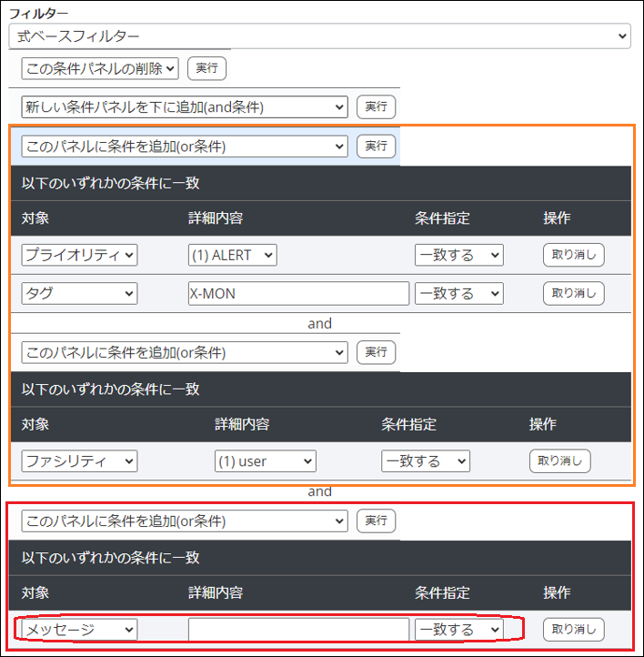Open 一致する dropdown in the メッセージ row

click(458, 629)
